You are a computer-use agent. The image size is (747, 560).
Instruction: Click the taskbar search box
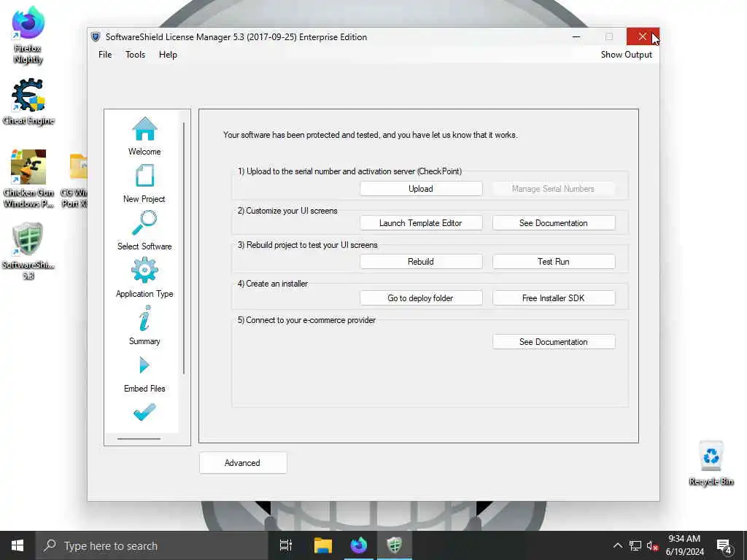coord(152,545)
